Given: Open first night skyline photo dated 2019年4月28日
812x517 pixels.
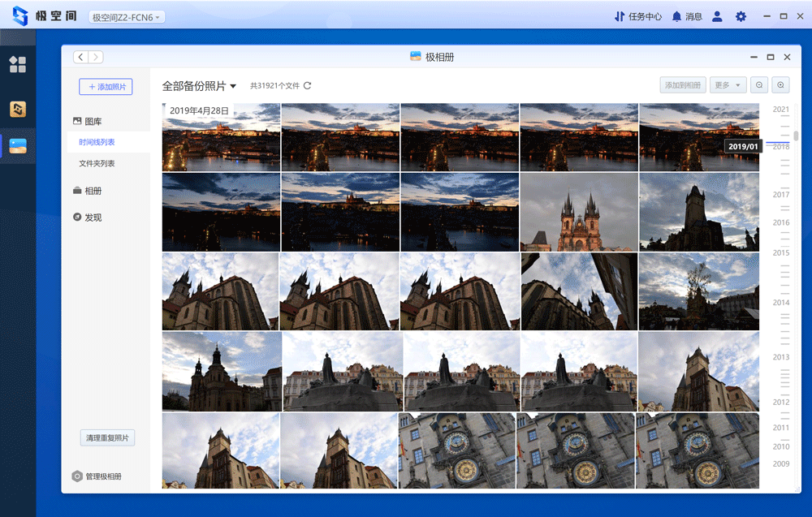Looking at the screenshot, I should click(221, 137).
